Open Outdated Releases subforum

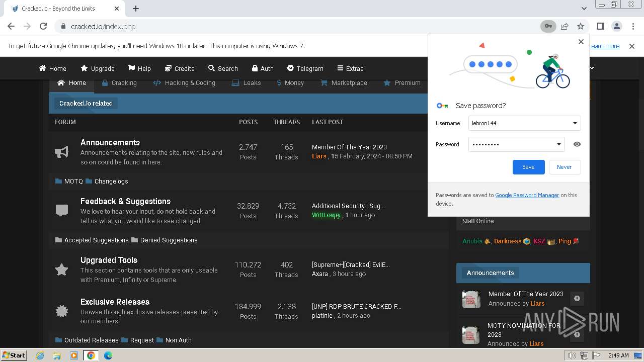coord(91,340)
